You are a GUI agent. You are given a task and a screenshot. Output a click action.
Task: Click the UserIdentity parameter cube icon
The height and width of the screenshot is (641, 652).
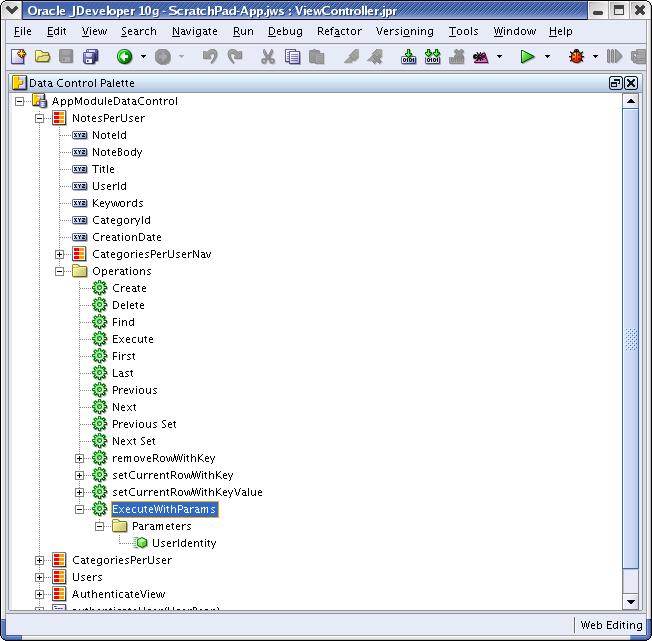(141, 543)
